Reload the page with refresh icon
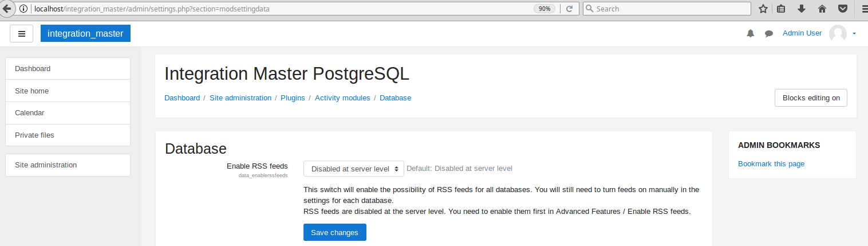The width and height of the screenshot is (868, 246). (569, 9)
